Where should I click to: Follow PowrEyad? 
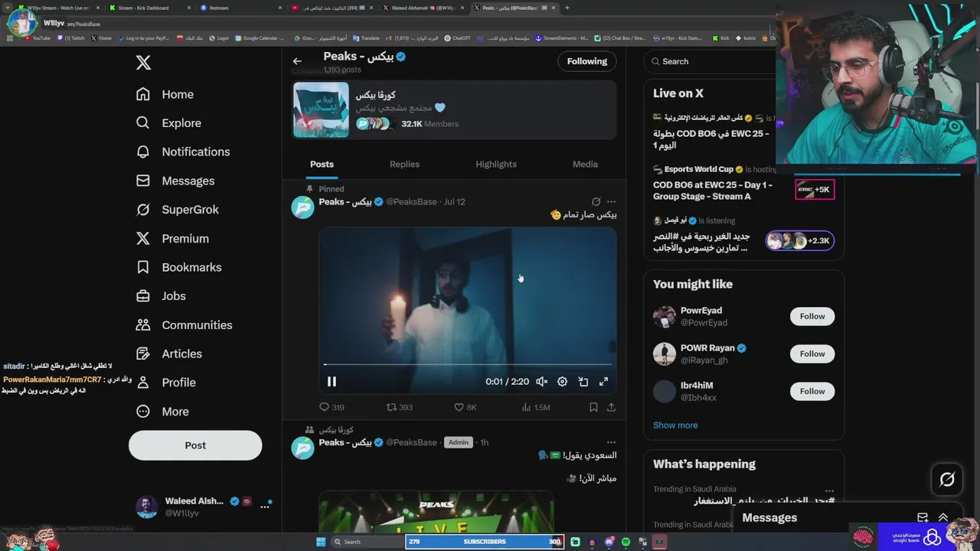tap(812, 317)
